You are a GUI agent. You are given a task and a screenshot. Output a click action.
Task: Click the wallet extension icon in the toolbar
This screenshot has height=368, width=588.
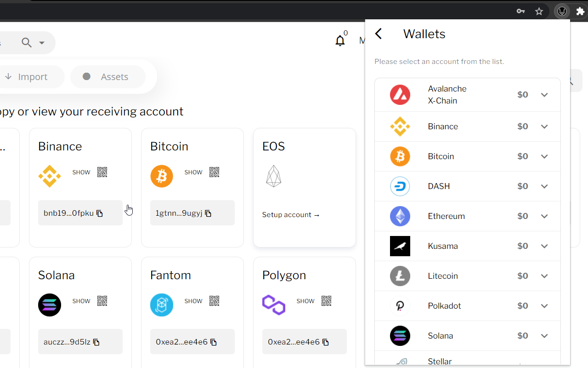click(562, 11)
